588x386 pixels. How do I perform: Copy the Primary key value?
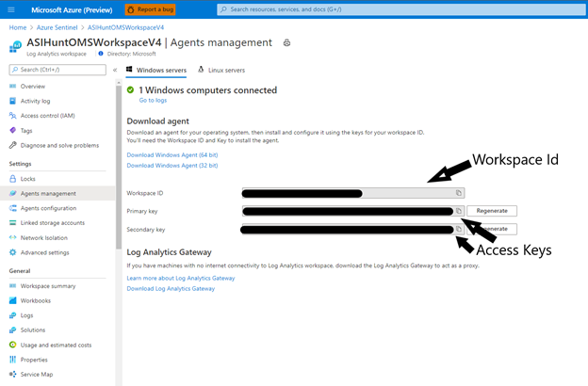(459, 211)
